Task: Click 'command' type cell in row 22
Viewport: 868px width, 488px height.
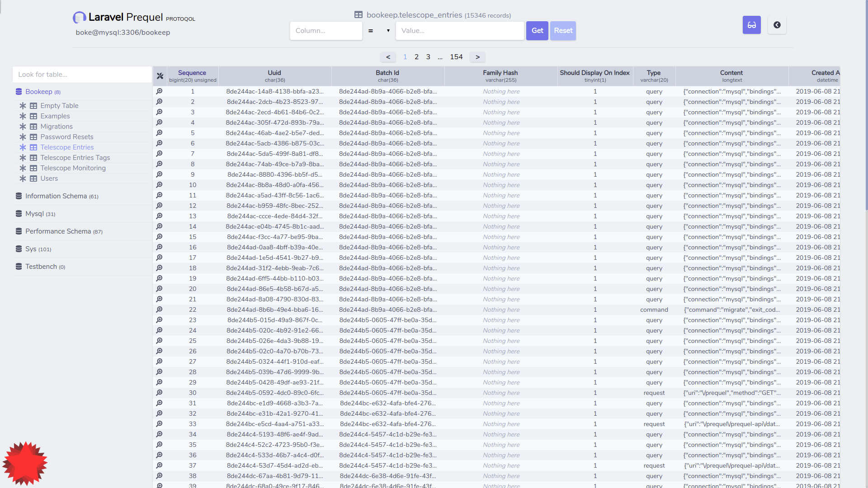Action: pos(654,310)
